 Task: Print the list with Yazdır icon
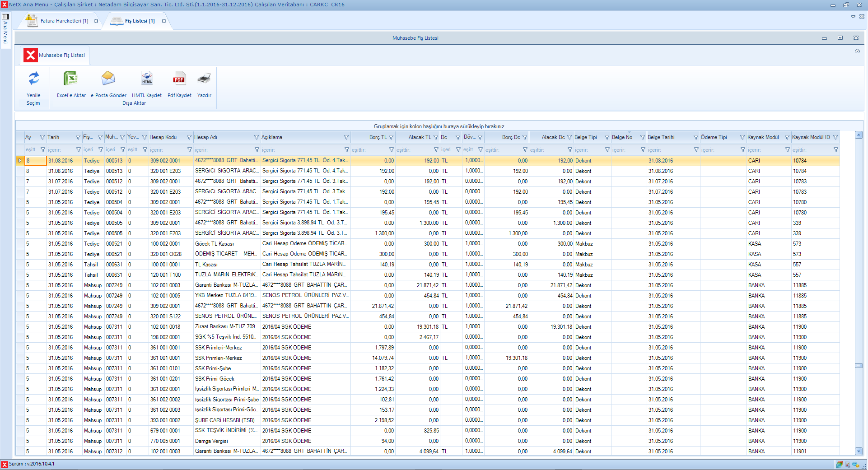pos(204,79)
